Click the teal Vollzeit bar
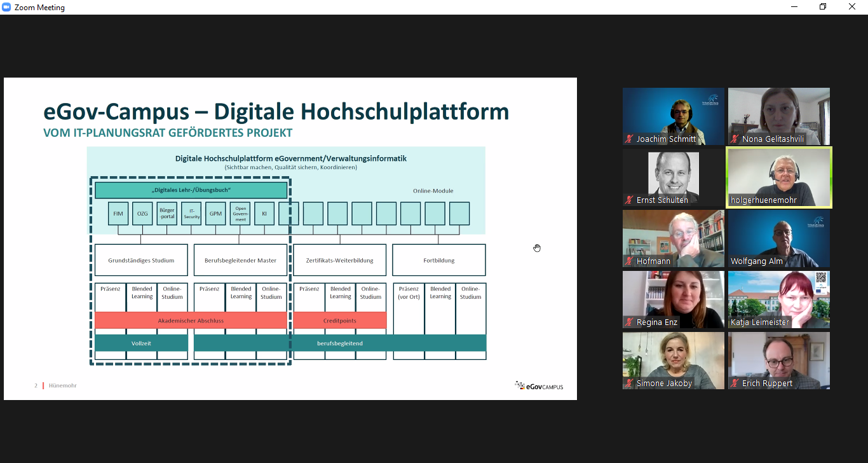The height and width of the screenshot is (463, 868). tap(141, 343)
